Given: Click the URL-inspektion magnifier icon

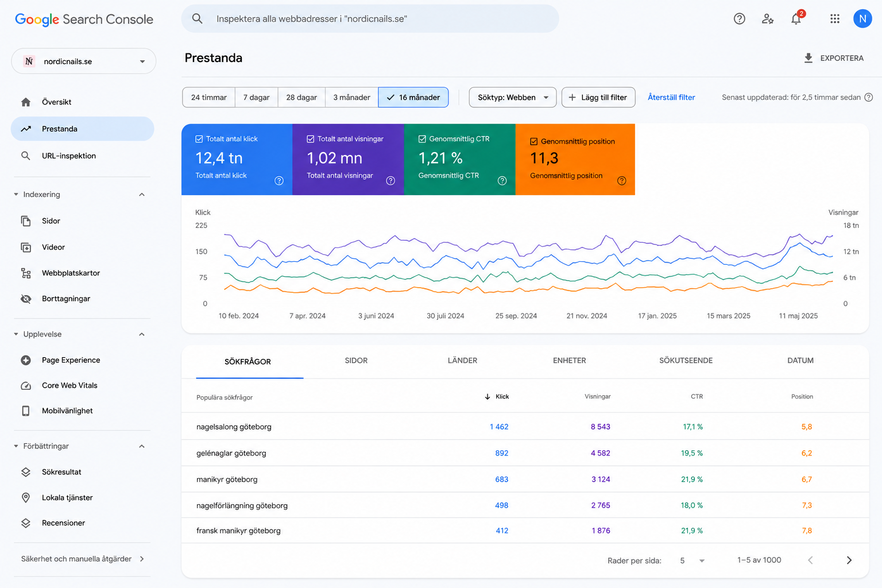Looking at the screenshot, I should (x=26, y=156).
